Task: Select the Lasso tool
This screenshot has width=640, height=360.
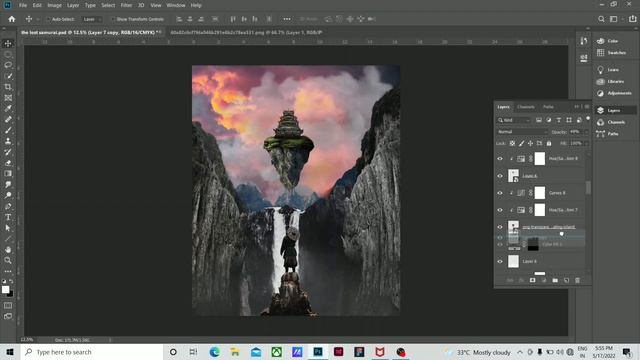Action: tap(8, 65)
